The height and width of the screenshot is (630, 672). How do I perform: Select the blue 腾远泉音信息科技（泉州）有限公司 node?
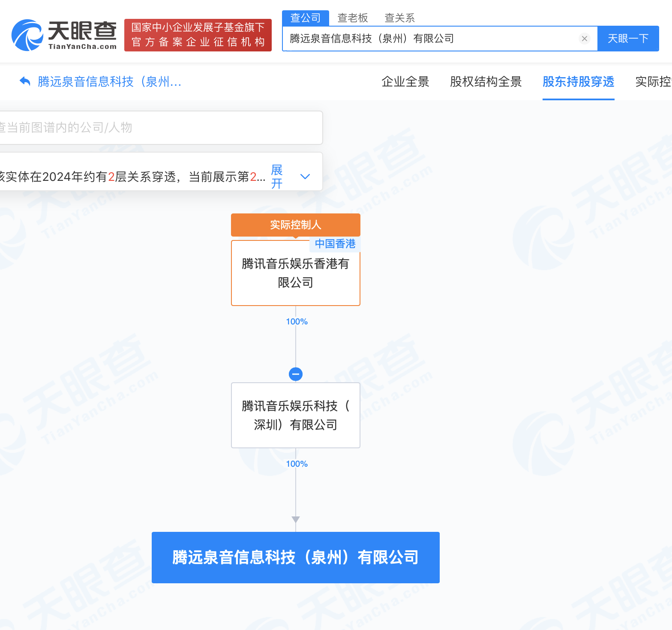click(296, 558)
